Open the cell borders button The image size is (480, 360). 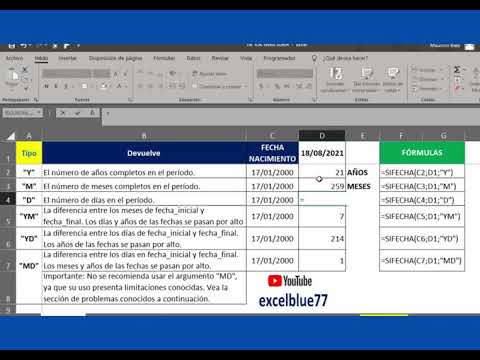[84, 86]
